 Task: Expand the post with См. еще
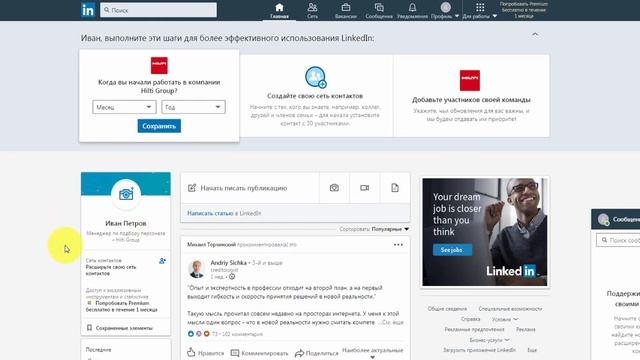coord(391,322)
